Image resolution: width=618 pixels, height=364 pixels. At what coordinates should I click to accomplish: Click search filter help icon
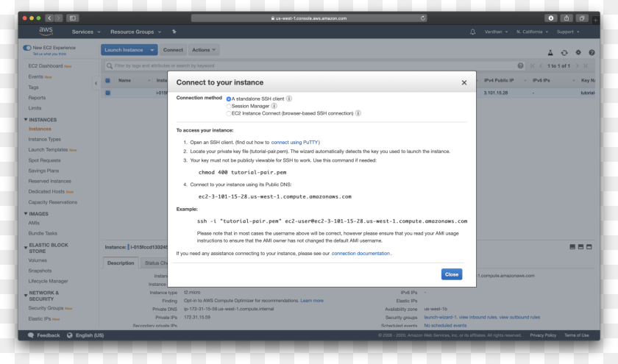[x=520, y=65]
